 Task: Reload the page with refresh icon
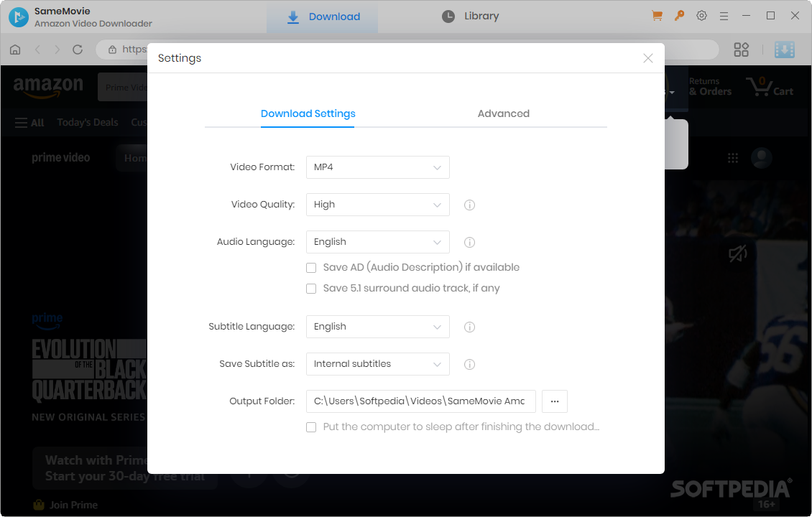point(78,50)
